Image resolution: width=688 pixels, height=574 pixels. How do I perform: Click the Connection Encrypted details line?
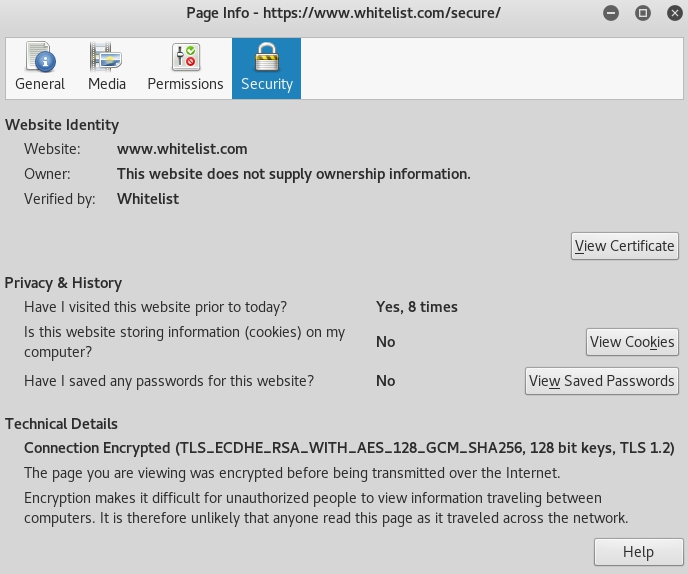point(349,448)
